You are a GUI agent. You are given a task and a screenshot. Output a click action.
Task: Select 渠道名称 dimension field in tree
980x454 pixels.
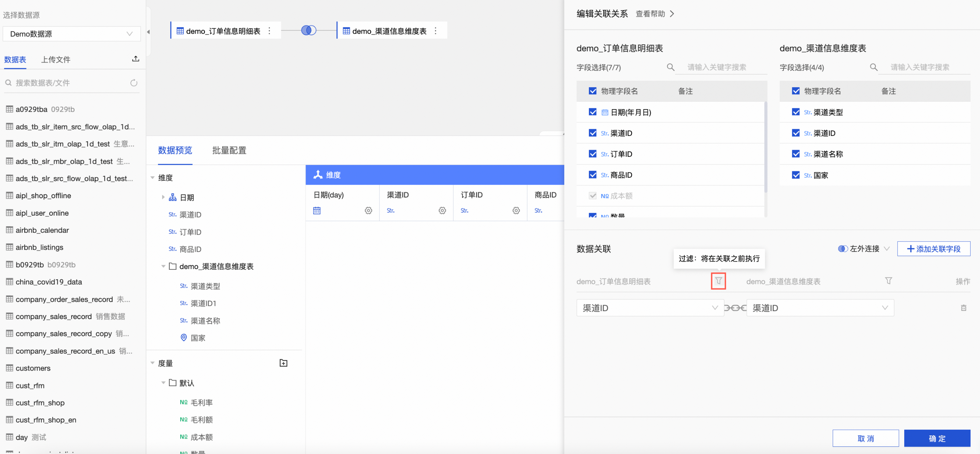205,320
